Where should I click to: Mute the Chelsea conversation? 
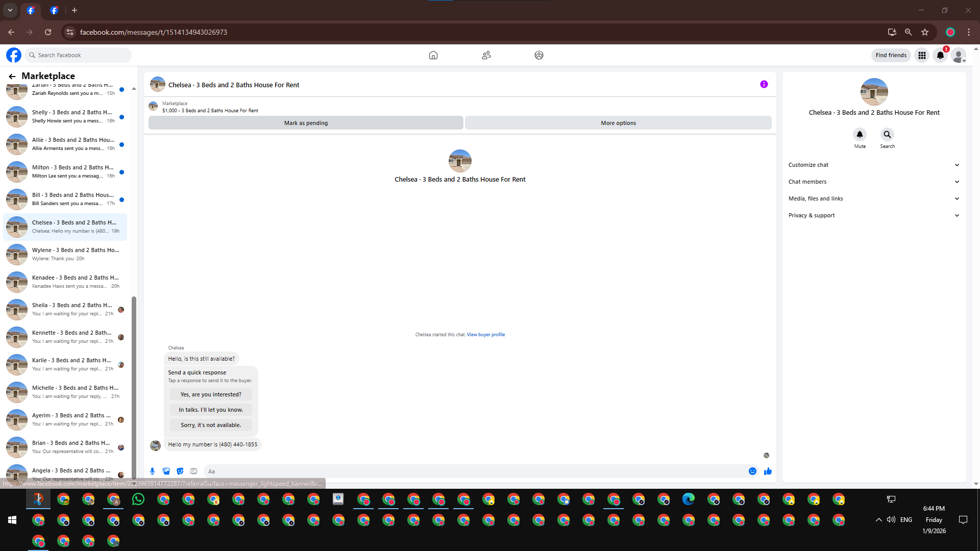point(860,135)
